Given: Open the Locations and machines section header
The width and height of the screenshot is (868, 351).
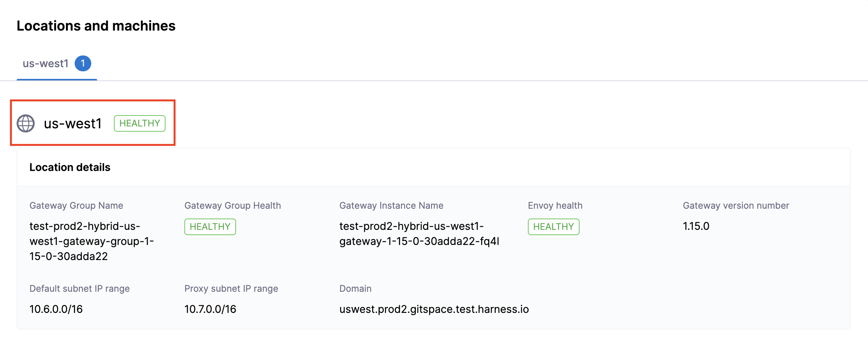Looking at the screenshot, I should point(96,26).
